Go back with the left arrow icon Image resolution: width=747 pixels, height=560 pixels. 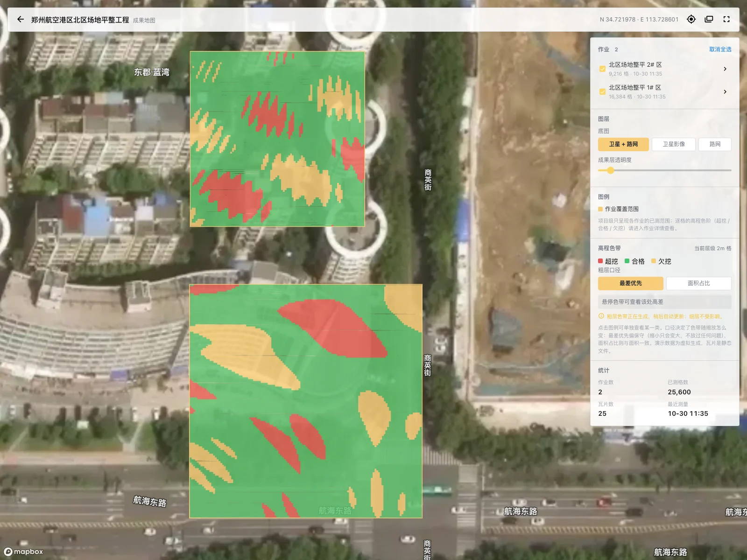coord(20,20)
